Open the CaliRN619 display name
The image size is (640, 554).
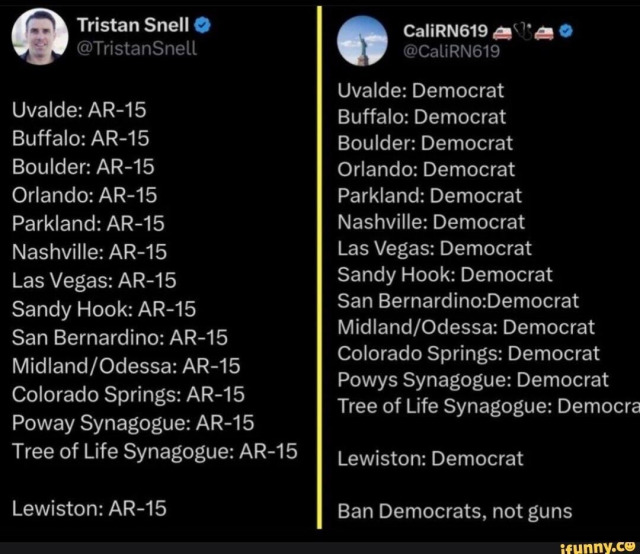(x=450, y=31)
